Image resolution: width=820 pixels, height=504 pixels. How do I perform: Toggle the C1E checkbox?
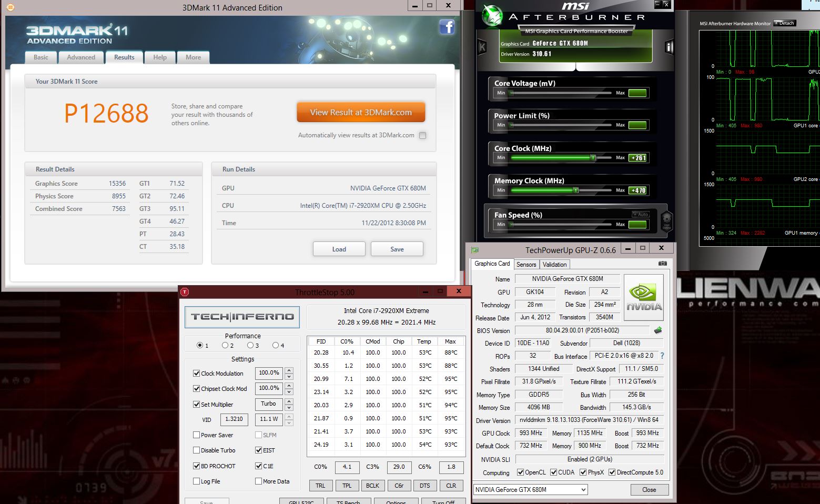point(259,466)
